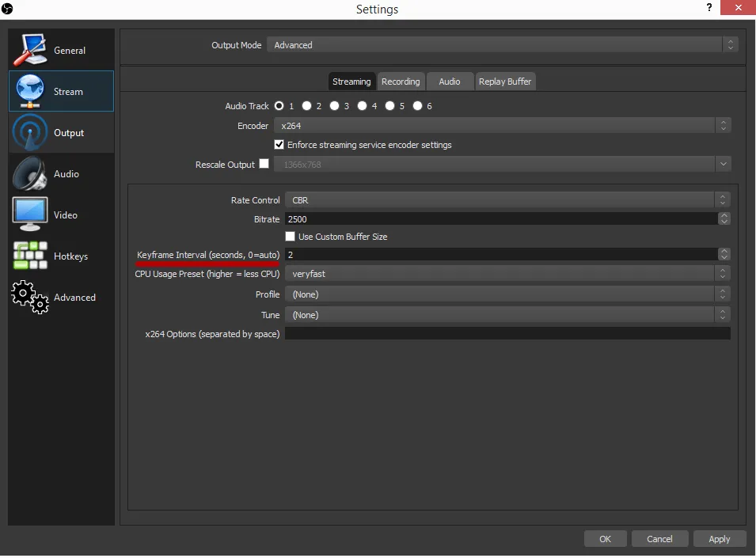Click the x264 Options text field
This screenshot has height=558, width=756.
[507, 333]
